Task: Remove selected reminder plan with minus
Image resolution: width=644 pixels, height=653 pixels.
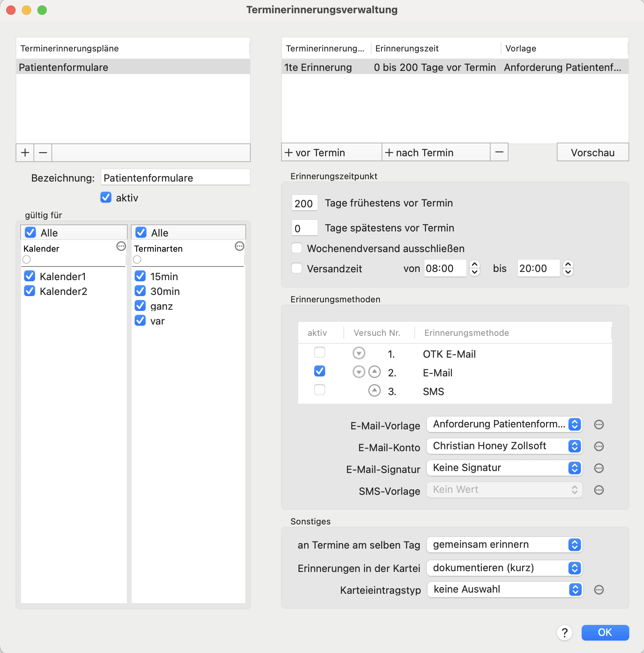Action: pyautogui.click(x=43, y=152)
